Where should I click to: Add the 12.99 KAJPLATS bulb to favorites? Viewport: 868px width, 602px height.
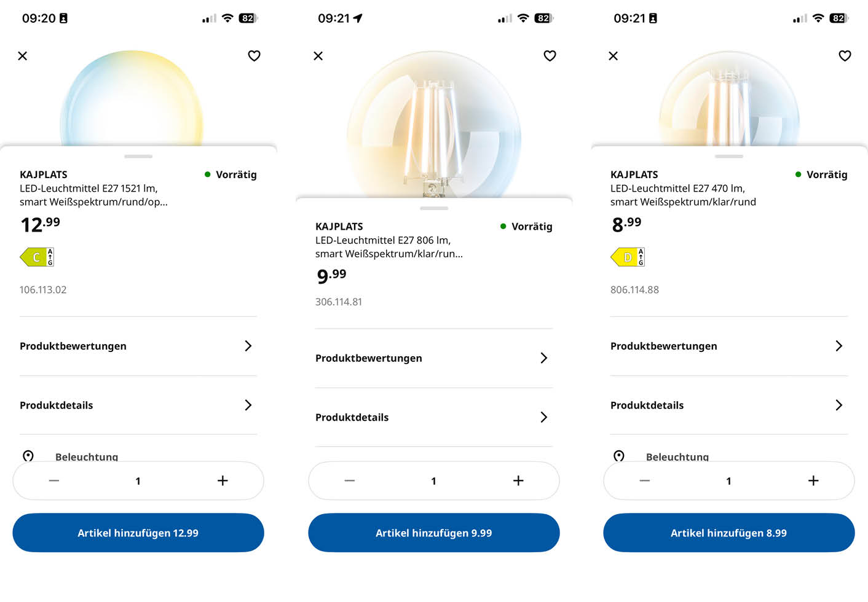click(x=254, y=55)
